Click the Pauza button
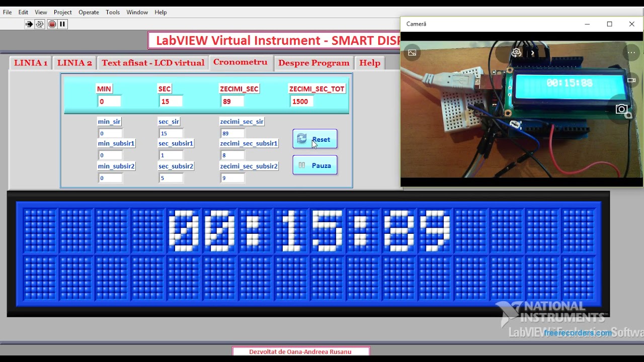The height and width of the screenshot is (362, 644). 315,165
